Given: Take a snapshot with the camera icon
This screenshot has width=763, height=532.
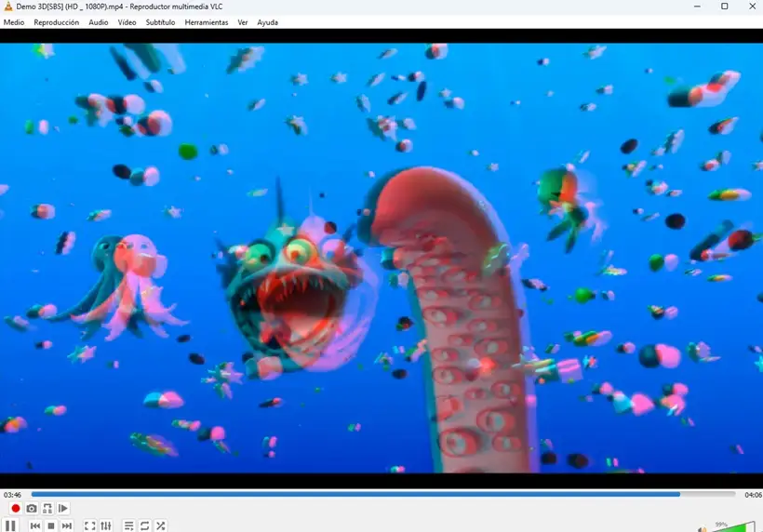Looking at the screenshot, I should pos(32,508).
